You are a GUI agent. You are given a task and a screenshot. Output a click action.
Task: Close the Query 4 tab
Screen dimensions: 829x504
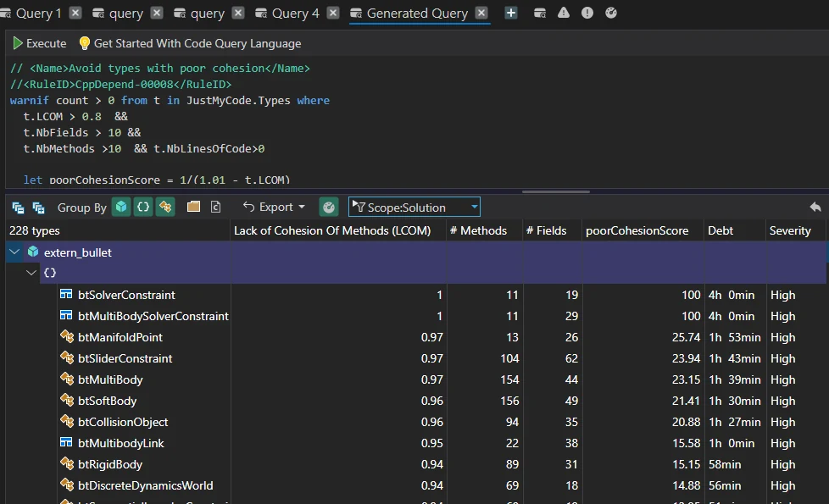332,13
